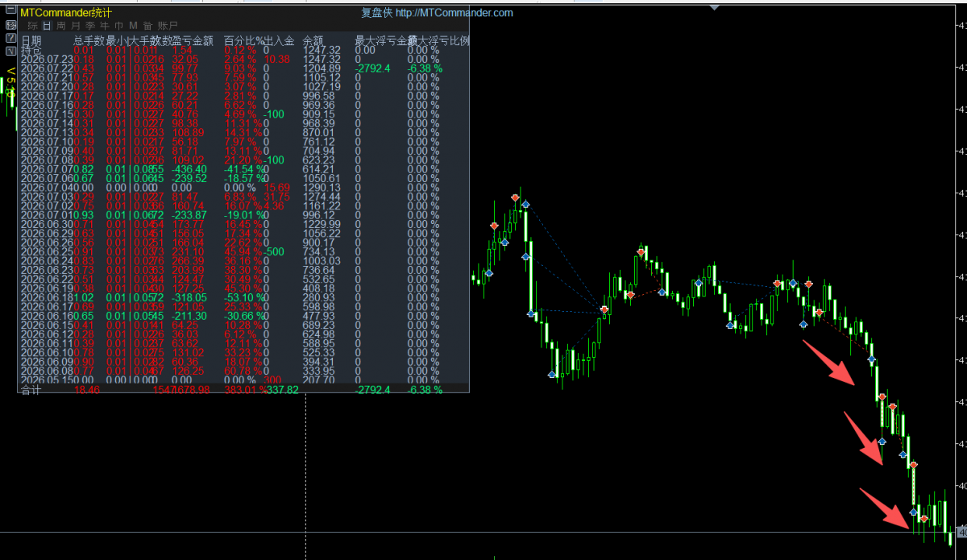Click the MTCommander统计 panel title

tap(66, 13)
